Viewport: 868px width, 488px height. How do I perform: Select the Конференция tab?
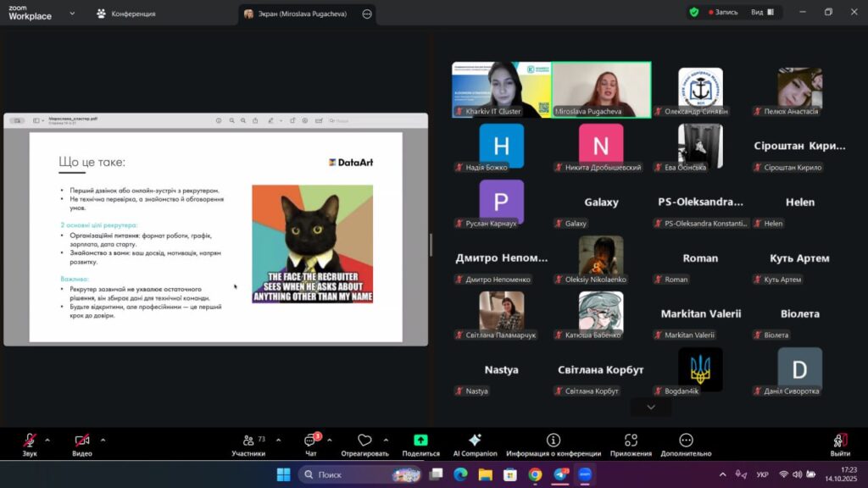125,14
